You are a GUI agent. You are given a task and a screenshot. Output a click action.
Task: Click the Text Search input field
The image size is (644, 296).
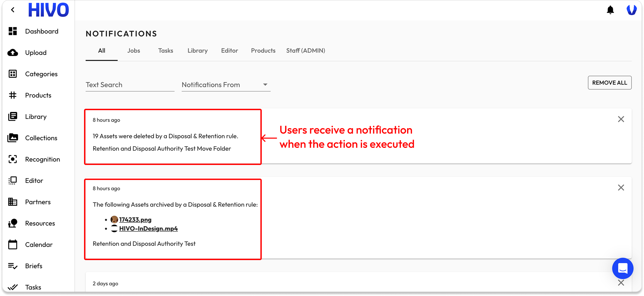point(130,85)
